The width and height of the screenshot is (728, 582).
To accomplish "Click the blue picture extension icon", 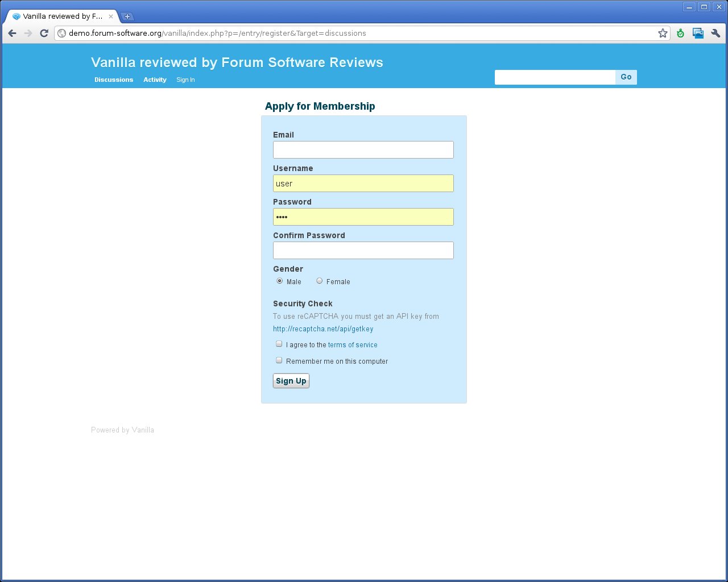I will pyautogui.click(x=698, y=33).
